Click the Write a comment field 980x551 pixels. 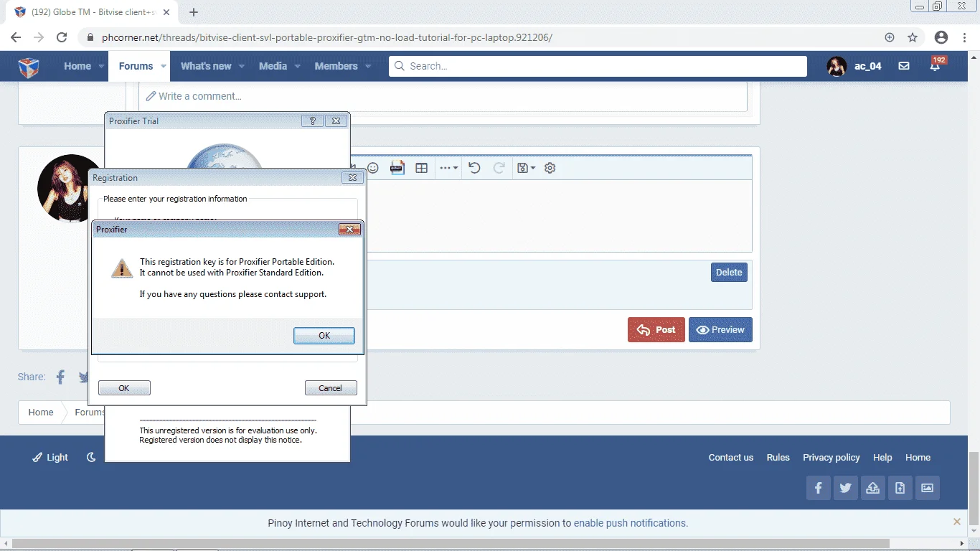[x=443, y=96]
